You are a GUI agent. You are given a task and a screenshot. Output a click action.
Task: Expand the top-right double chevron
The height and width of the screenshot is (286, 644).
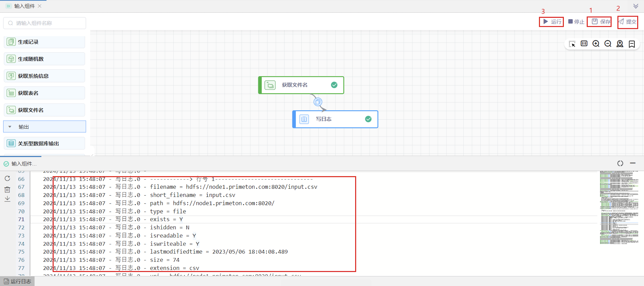click(636, 6)
